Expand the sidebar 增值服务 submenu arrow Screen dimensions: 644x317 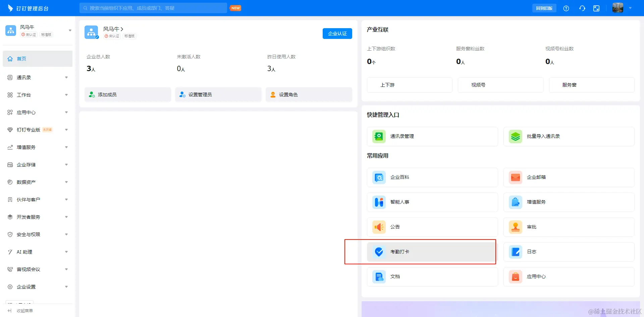pyautogui.click(x=66, y=147)
